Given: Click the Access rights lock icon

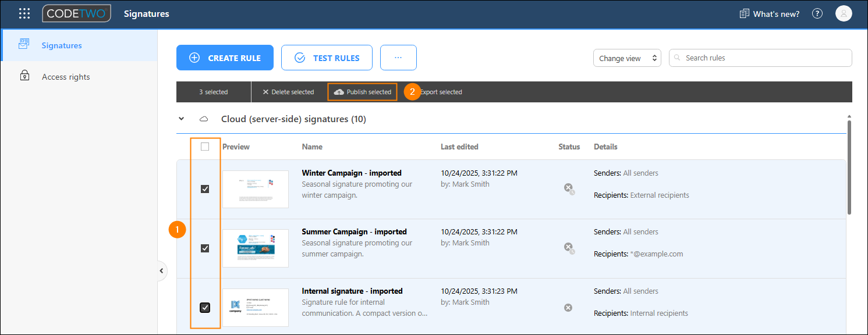Looking at the screenshot, I should point(24,76).
